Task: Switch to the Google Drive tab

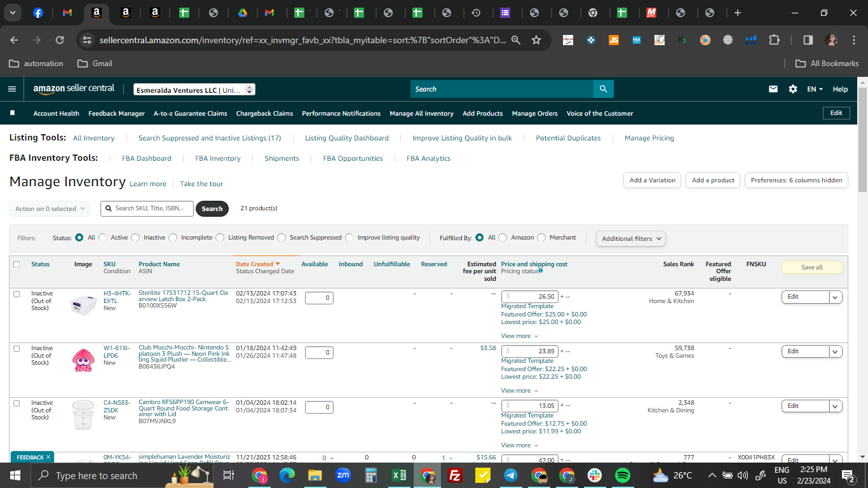Action: [x=243, y=13]
